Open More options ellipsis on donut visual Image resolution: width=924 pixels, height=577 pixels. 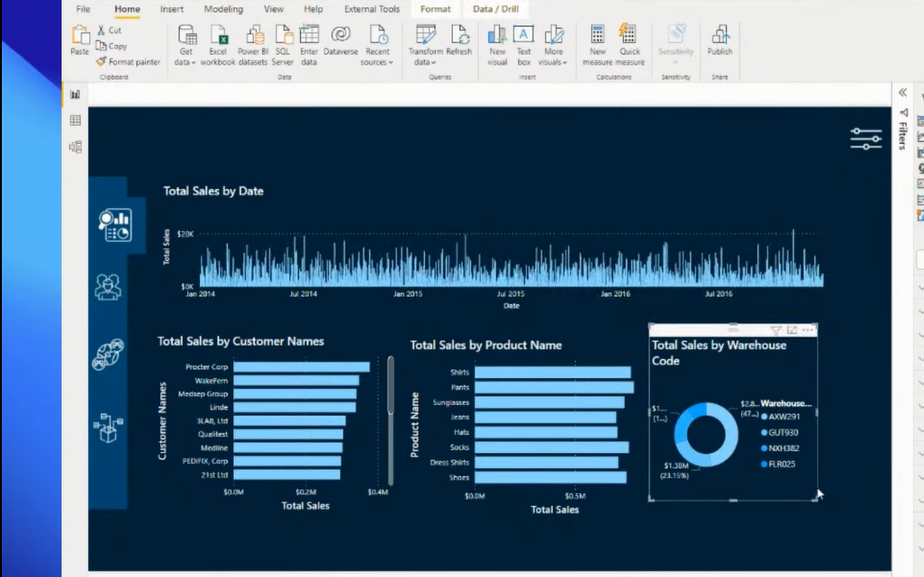[808, 330]
